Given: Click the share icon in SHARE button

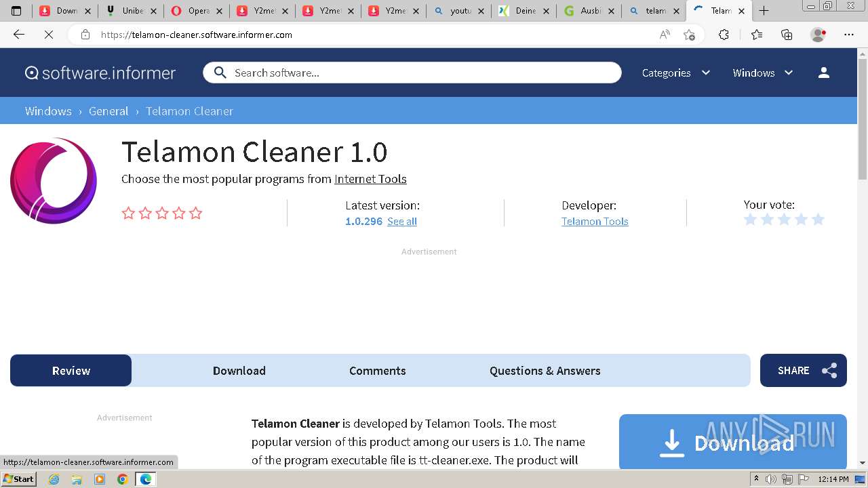Looking at the screenshot, I should pos(829,371).
